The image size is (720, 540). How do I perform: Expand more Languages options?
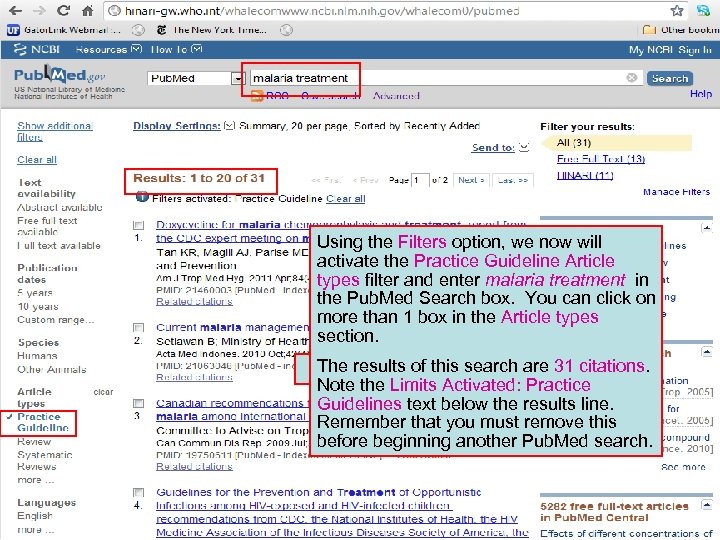click(x=35, y=529)
